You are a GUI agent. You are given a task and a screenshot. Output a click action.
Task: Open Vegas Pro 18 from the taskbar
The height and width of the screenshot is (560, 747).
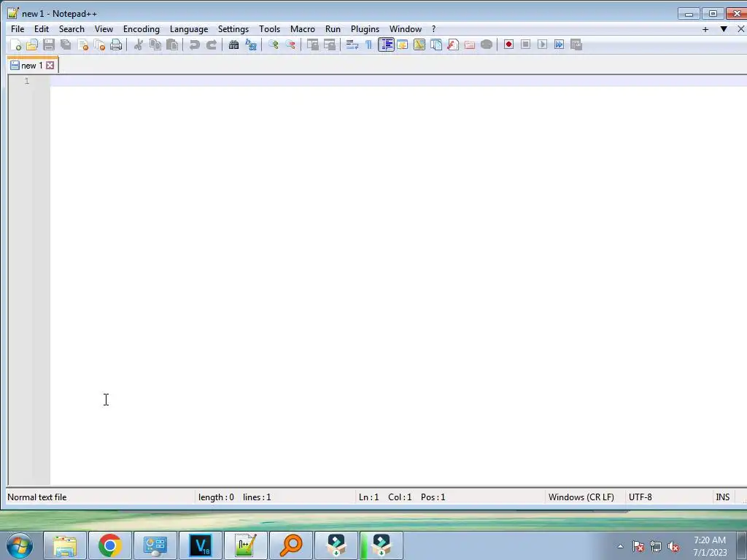click(x=201, y=545)
